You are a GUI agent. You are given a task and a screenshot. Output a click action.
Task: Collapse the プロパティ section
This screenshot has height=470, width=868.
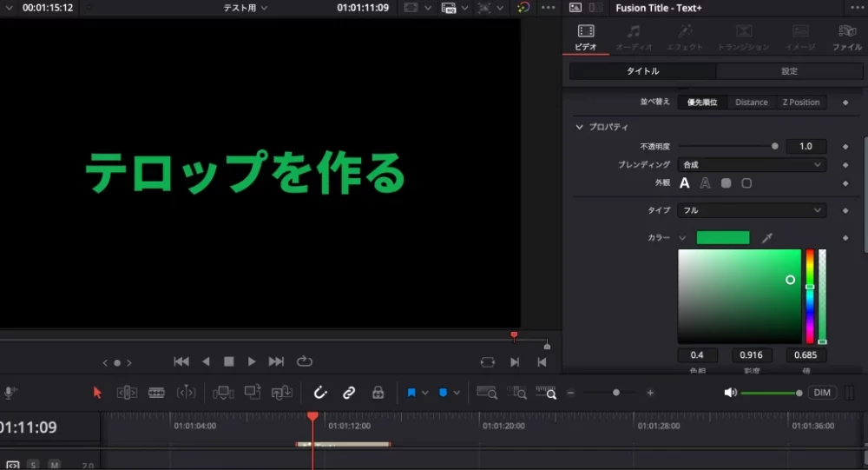pyautogui.click(x=580, y=127)
